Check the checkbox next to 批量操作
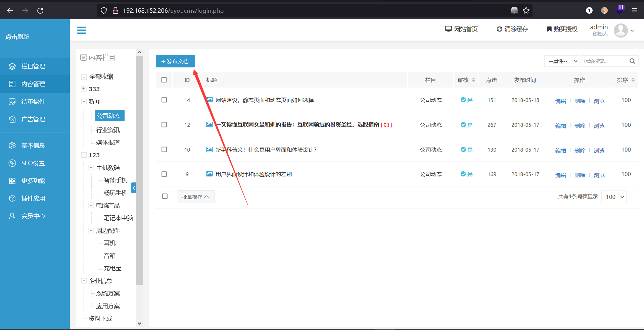The image size is (644, 330). point(165,196)
